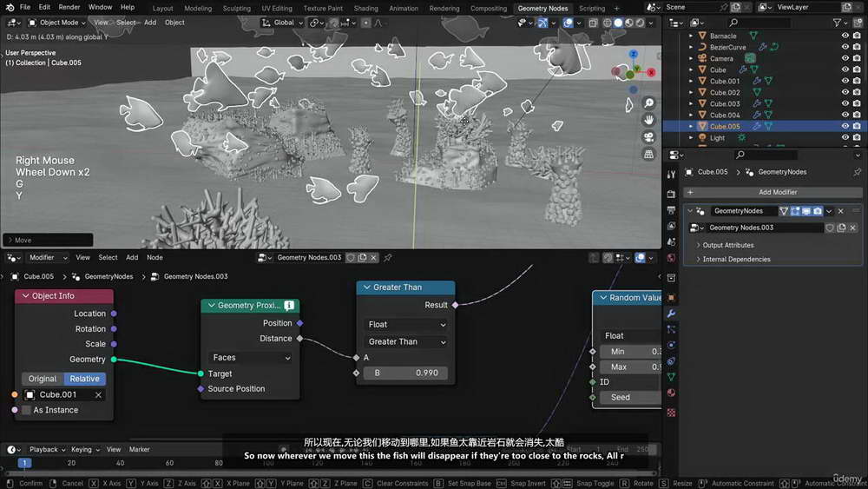Switch perspective/orthographic grid icon in viewport
Image resolution: width=868 pixels, height=489 pixels.
tap(648, 155)
